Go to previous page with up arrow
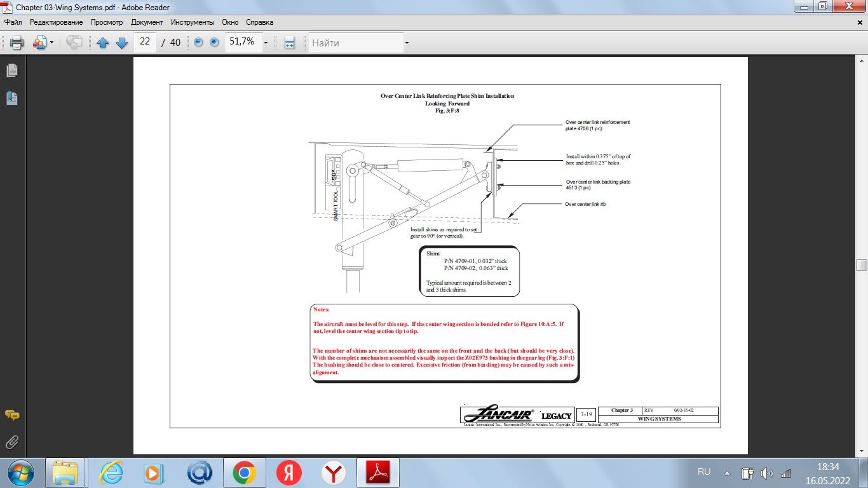 pyautogui.click(x=103, y=43)
